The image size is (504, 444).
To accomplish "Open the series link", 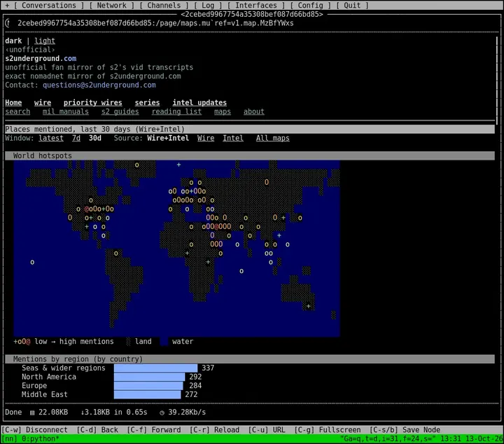I will click(147, 102).
